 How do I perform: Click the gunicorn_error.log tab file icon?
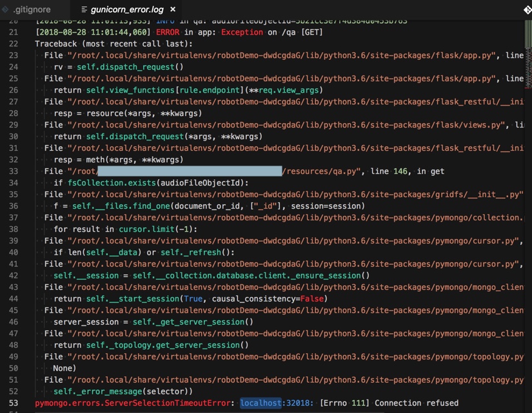point(84,10)
